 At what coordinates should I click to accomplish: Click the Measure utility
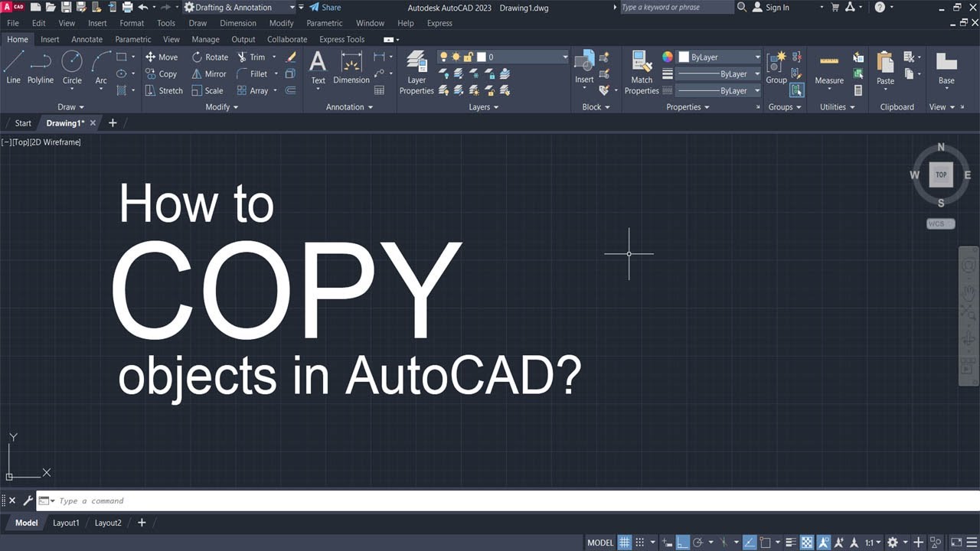pyautogui.click(x=829, y=69)
